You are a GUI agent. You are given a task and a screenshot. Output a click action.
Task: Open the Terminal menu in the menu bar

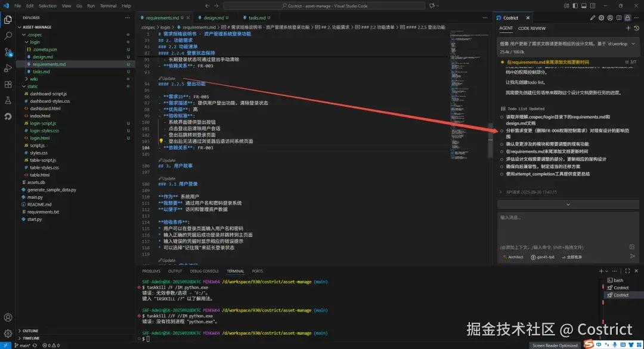point(107,5)
